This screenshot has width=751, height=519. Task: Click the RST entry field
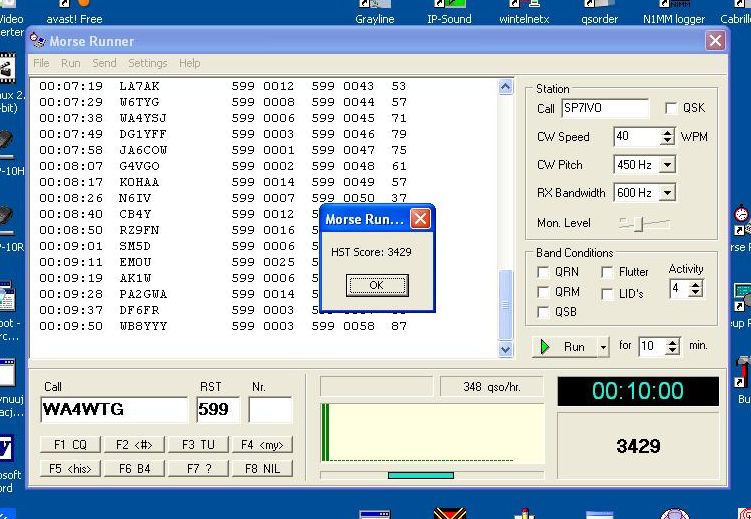point(218,410)
